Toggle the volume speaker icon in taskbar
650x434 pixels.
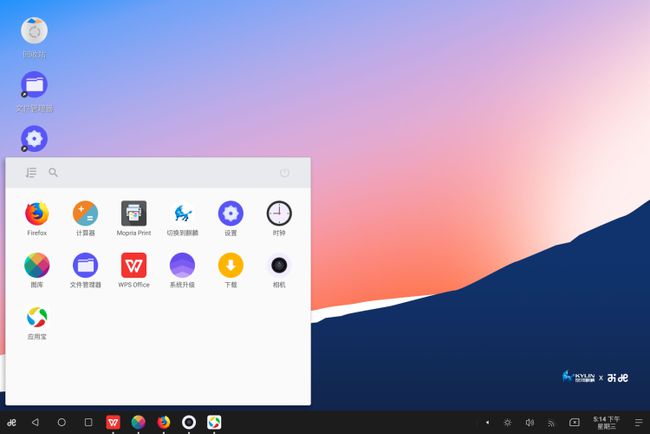click(529, 423)
